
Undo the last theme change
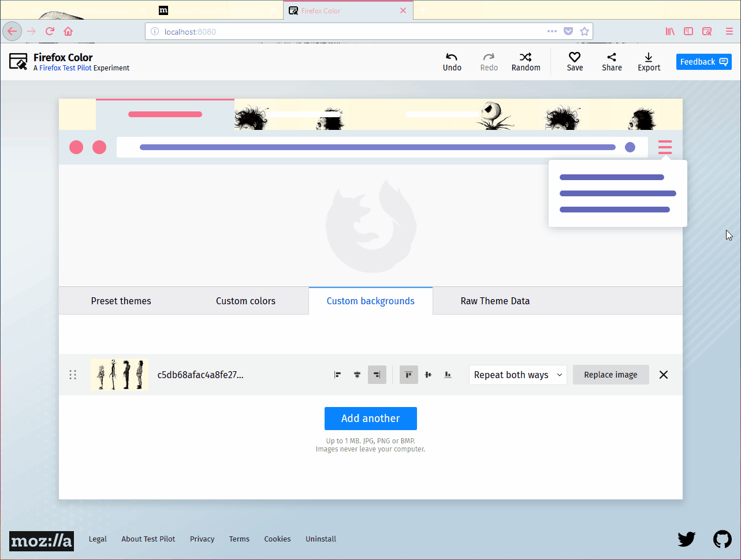click(452, 62)
